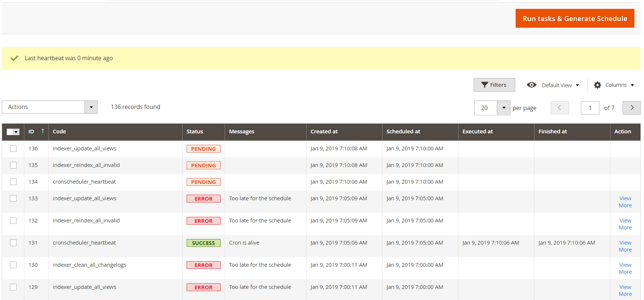Click View More link for row 130
The image size is (644, 300).
(x=625, y=268)
